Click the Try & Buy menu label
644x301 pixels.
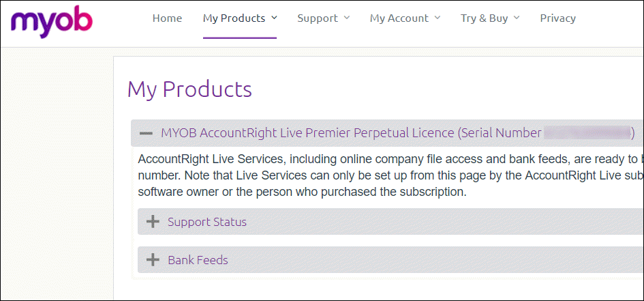point(484,18)
